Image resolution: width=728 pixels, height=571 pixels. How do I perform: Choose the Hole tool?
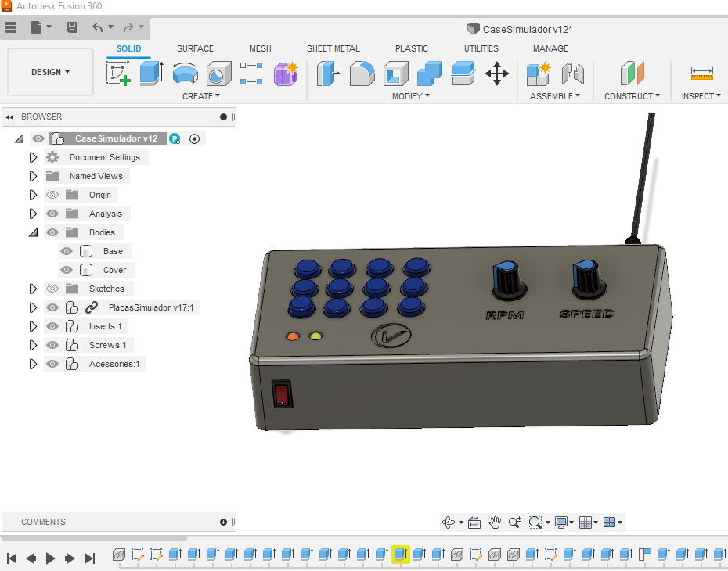point(218,74)
